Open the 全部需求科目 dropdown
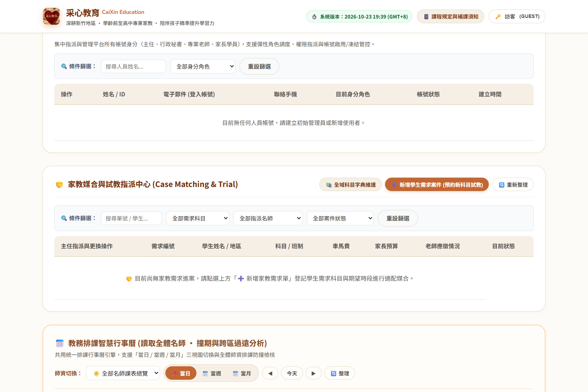 point(198,218)
